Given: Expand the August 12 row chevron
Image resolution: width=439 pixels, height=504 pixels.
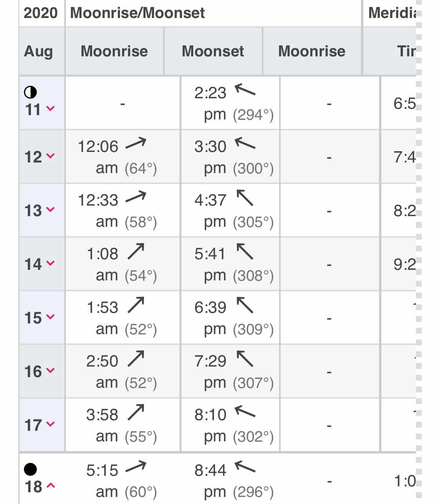Looking at the screenshot, I should click(x=50, y=156).
